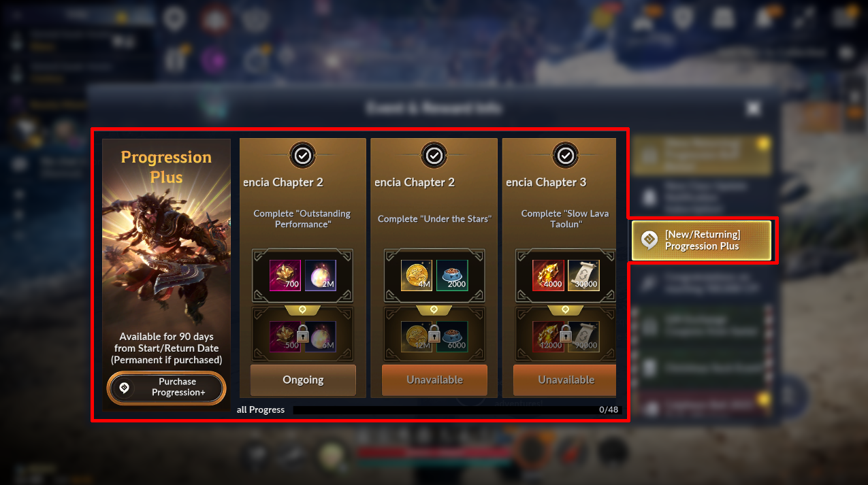Select the pet food bowl 2000 reward

451,275
